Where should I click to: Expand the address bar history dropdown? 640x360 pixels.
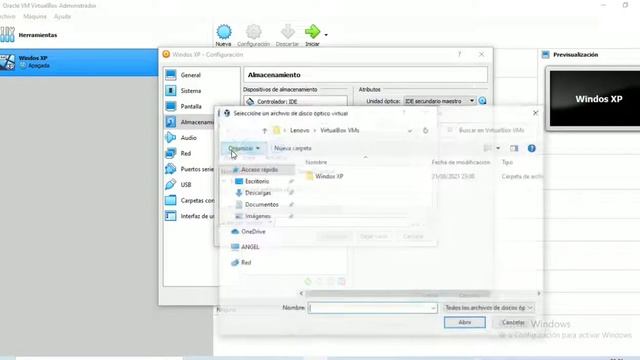click(x=410, y=131)
